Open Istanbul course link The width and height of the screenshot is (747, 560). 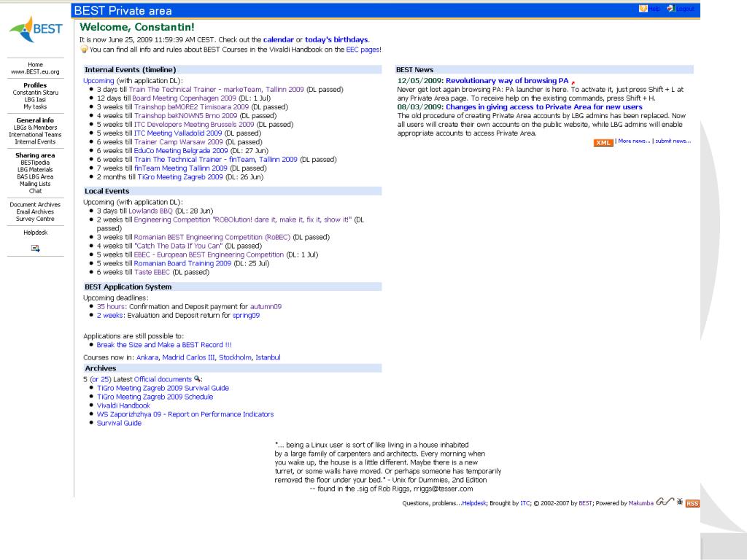click(x=268, y=357)
